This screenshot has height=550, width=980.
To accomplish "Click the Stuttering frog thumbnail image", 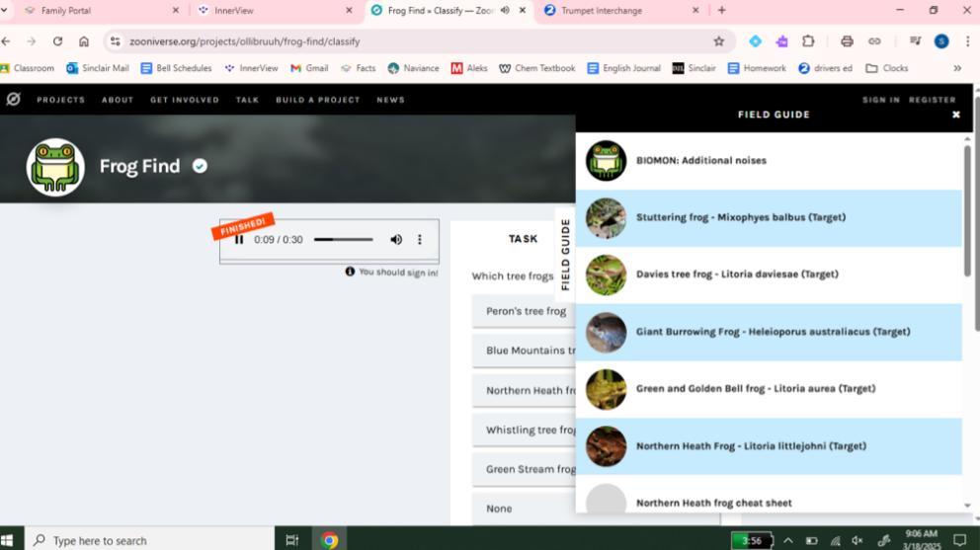I will (x=606, y=218).
